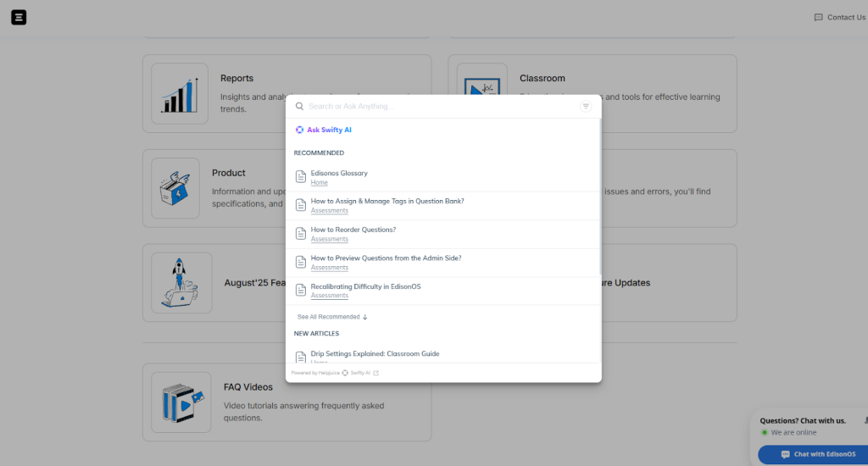Click the Swifty AI footer link
Screen dimensions: 868x466
click(x=359, y=373)
